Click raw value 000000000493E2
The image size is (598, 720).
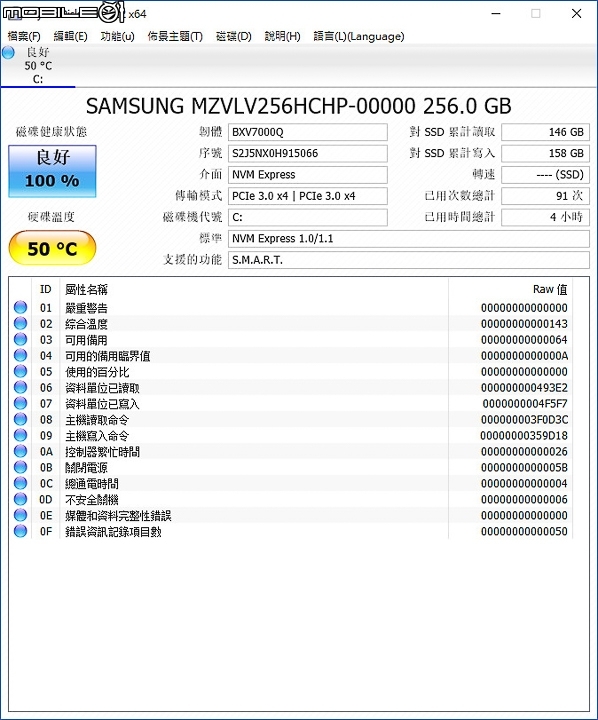click(524, 388)
